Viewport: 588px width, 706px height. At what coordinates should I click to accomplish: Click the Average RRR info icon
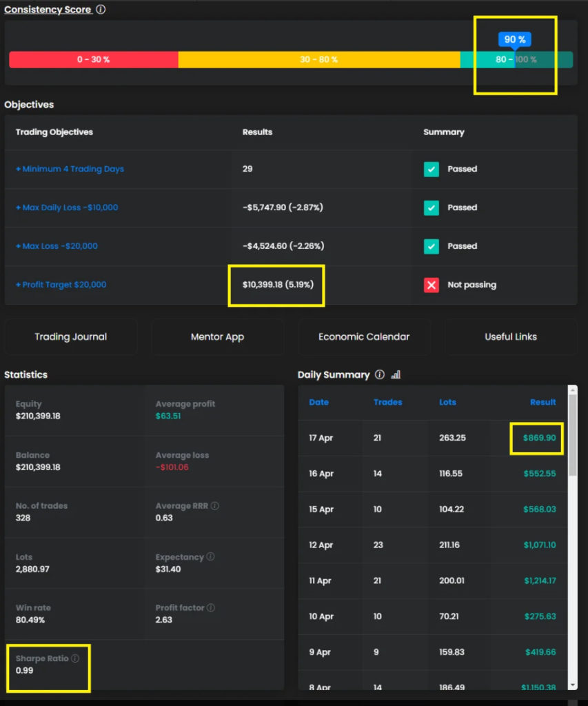click(x=215, y=506)
